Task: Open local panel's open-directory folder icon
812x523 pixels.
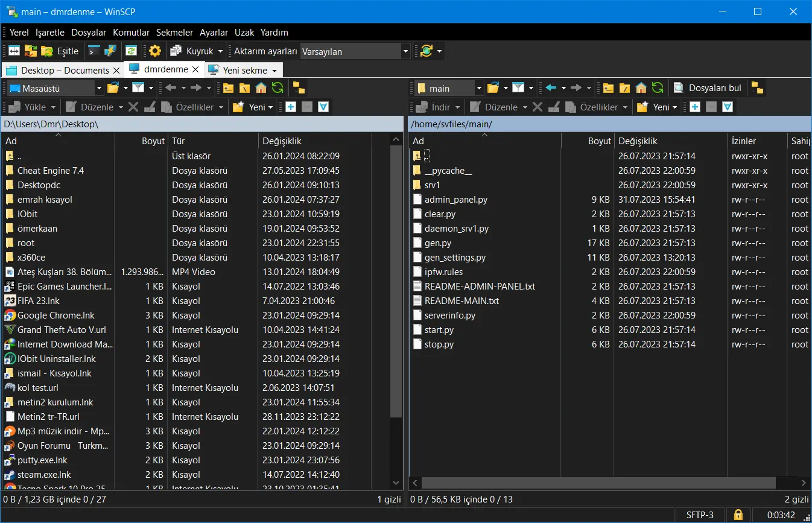Action: (113, 88)
